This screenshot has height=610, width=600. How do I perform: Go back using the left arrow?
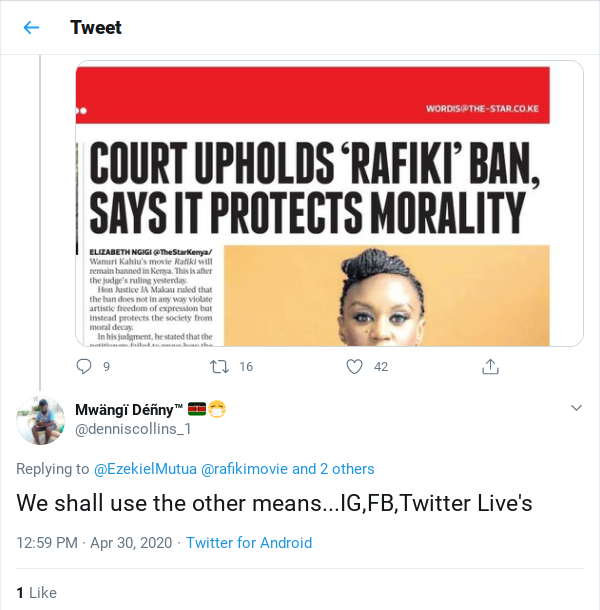[x=31, y=28]
